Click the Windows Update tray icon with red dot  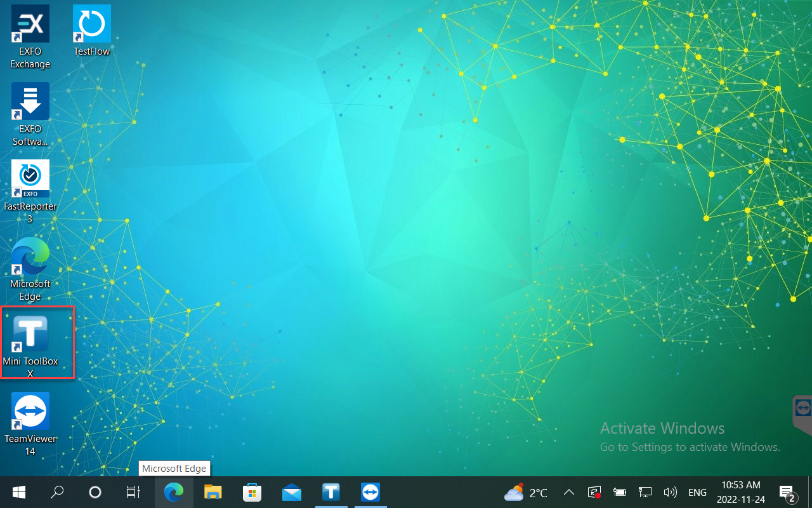(x=594, y=492)
